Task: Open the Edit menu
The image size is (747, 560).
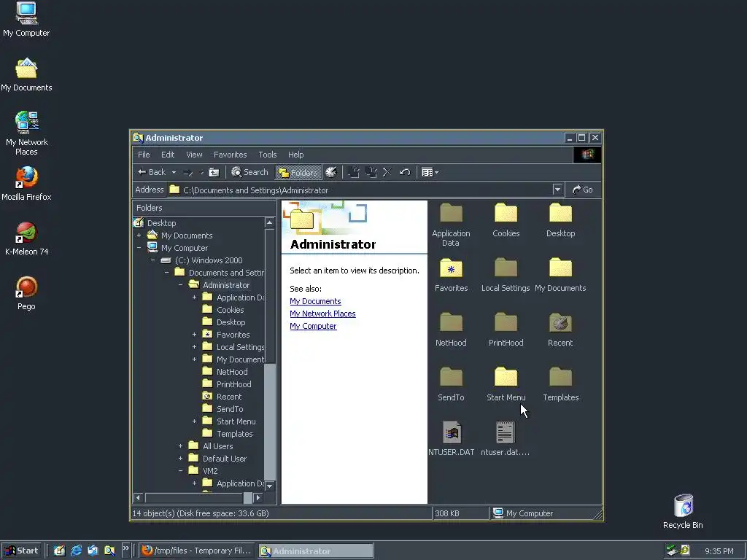Action: click(168, 155)
